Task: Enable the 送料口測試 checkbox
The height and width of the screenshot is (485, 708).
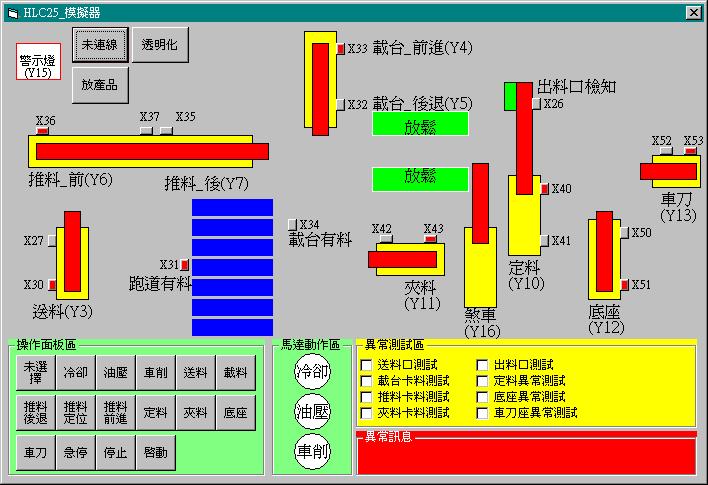Action: [367, 365]
